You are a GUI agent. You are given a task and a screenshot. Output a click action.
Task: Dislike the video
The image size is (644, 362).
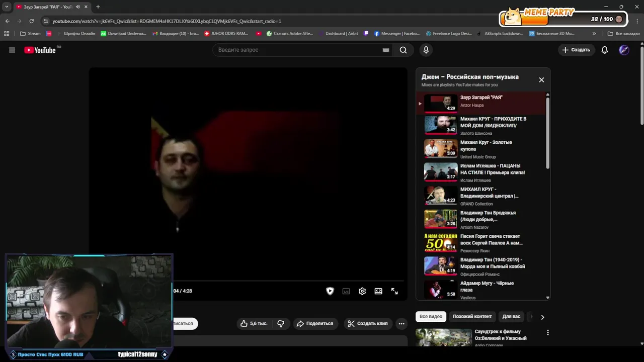281,323
